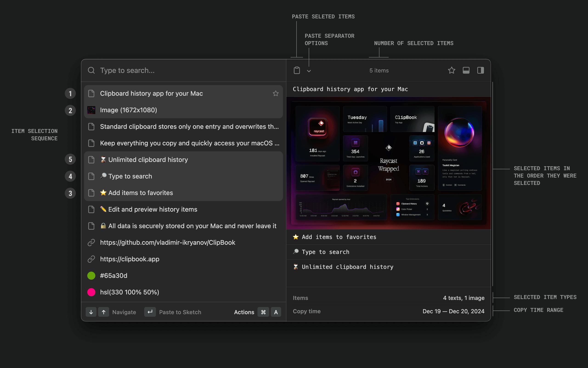Image resolution: width=588 pixels, height=368 pixels.
Task: Click the 'Dec 19 — Dec 20, 2024' value
Action: 453,311
